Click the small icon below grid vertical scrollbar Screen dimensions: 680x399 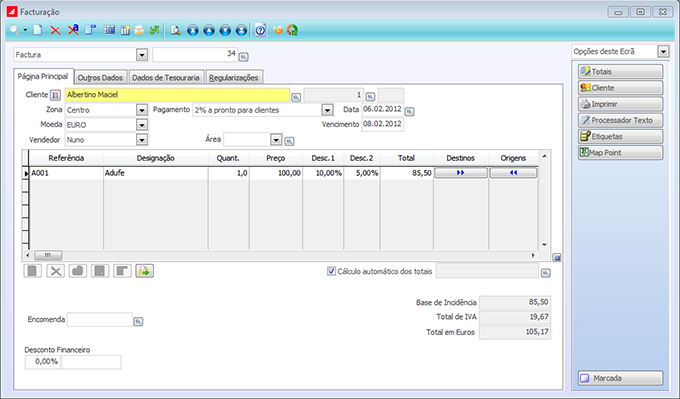(x=557, y=258)
